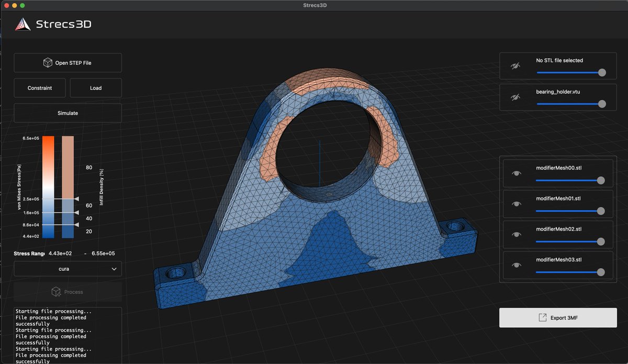Viewport: 628px width, 364px height.
Task: Click the 1.6e+05 stress threshold handle
Action: point(76,213)
